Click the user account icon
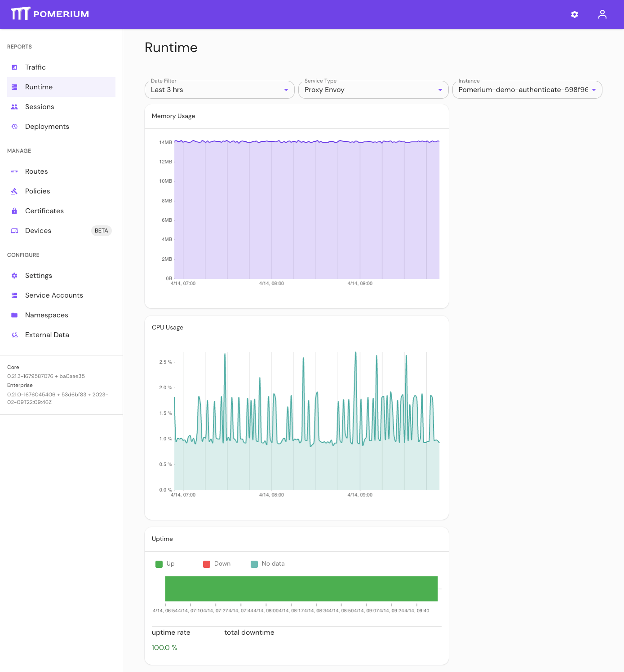The height and width of the screenshot is (672, 624). pos(602,14)
